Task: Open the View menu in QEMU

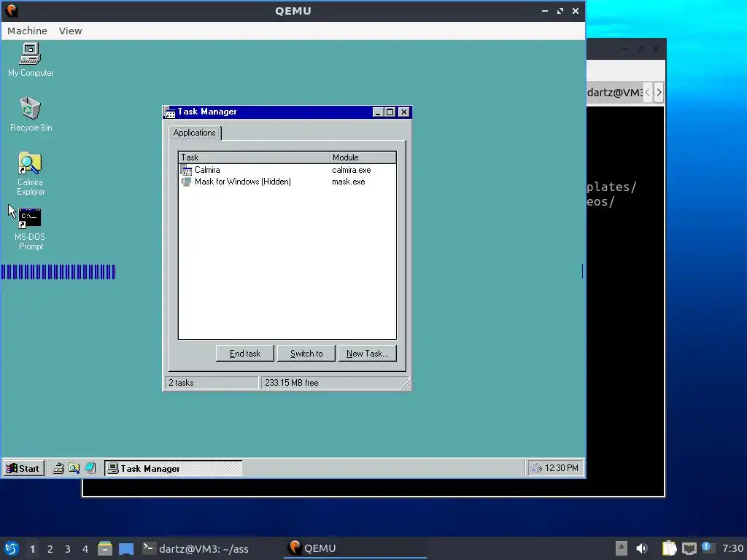Action: coord(71,31)
